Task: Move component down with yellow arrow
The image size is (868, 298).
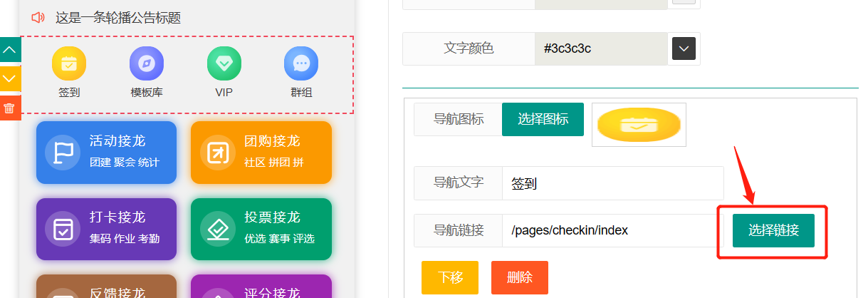Action: 10,78
